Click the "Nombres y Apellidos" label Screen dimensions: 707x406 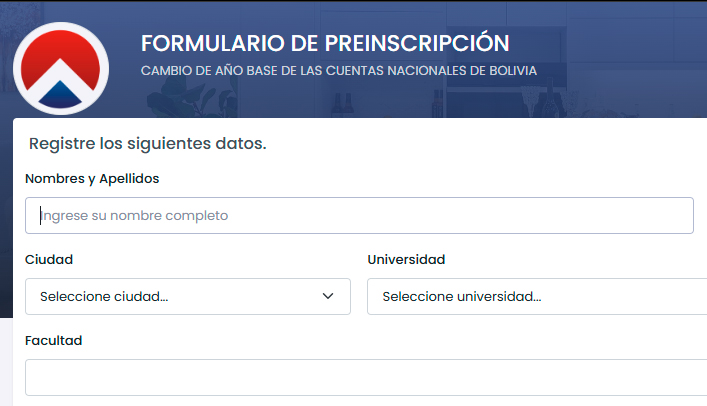coord(92,178)
